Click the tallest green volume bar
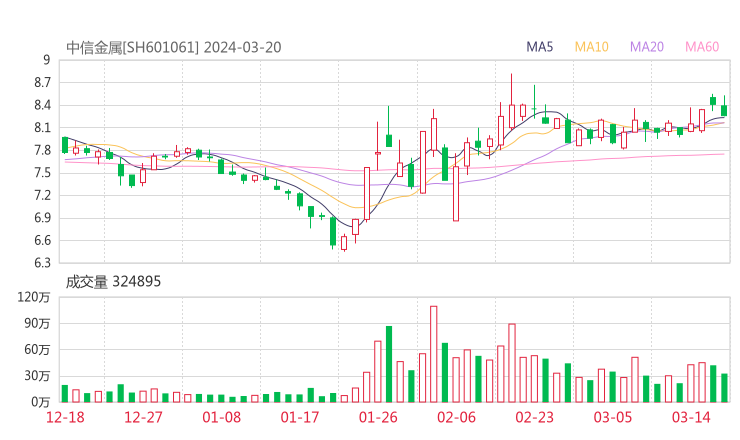740x440 pixels. tap(389, 364)
